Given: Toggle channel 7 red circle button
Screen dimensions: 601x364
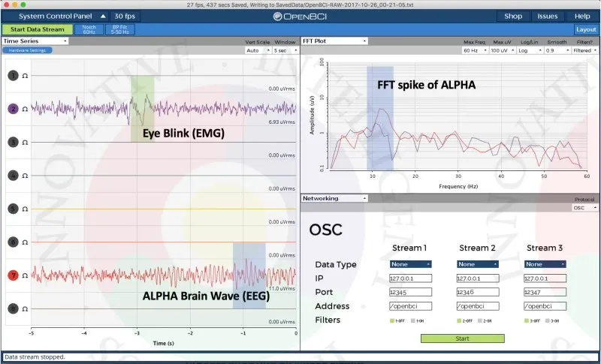Looking at the screenshot, I should [13, 275].
